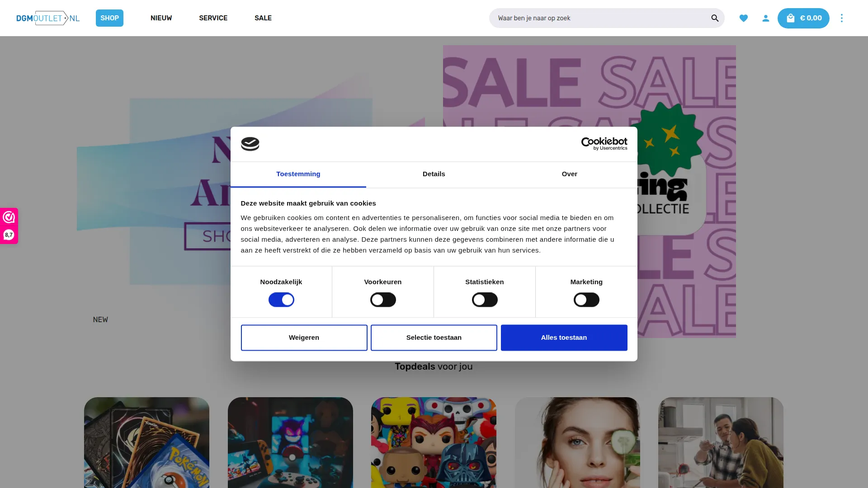Enable the Voorkeuren cookie switch
This screenshot has width=868, height=488.
[x=383, y=300]
